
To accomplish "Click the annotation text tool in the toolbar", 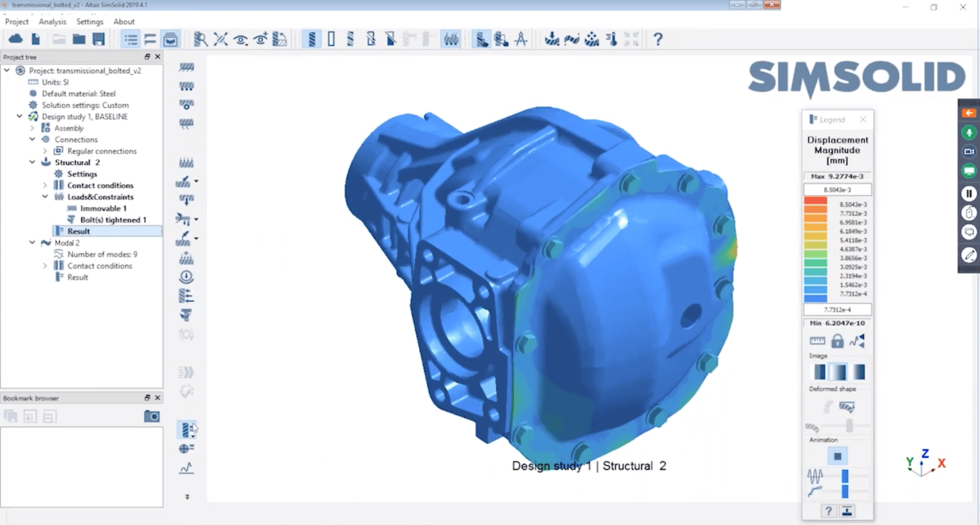I will [x=521, y=39].
